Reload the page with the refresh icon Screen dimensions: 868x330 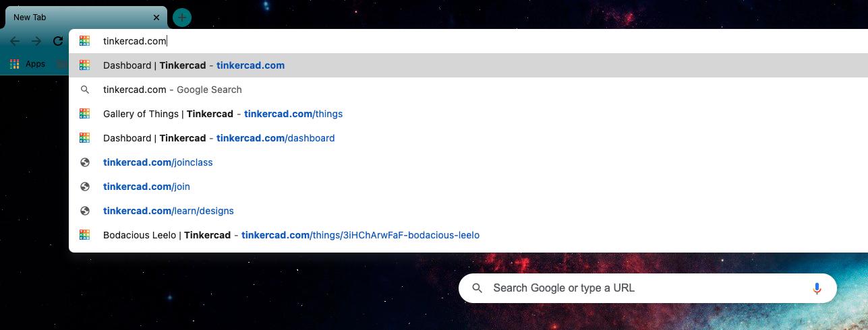[58, 41]
